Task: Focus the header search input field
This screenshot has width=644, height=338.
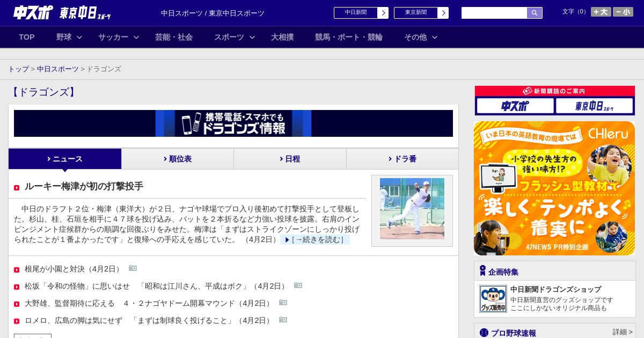Action: pos(494,13)
